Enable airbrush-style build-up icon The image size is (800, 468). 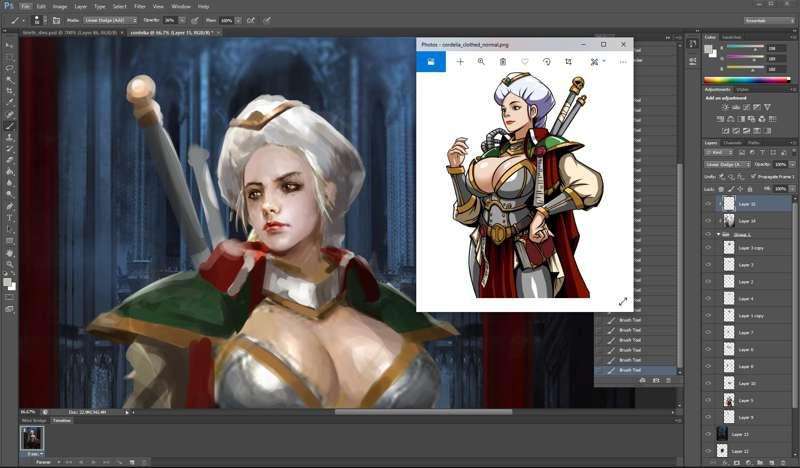[x=251, y=20]
